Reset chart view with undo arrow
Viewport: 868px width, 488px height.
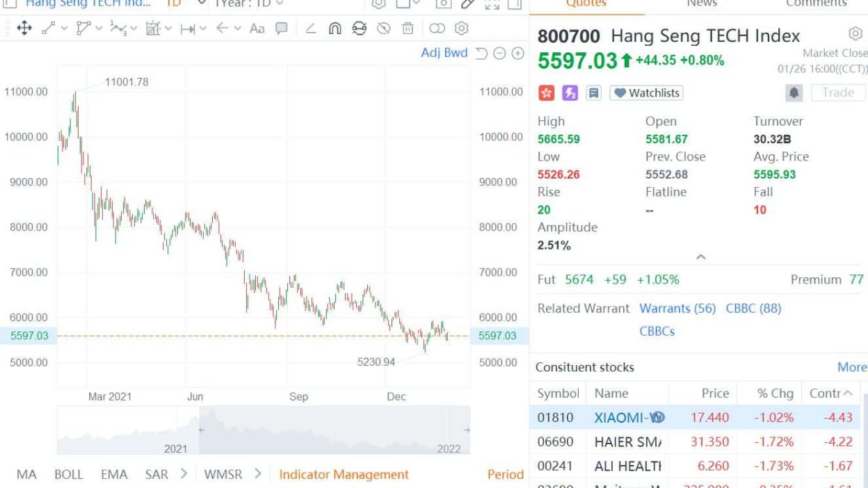click(x=481, y=53)
